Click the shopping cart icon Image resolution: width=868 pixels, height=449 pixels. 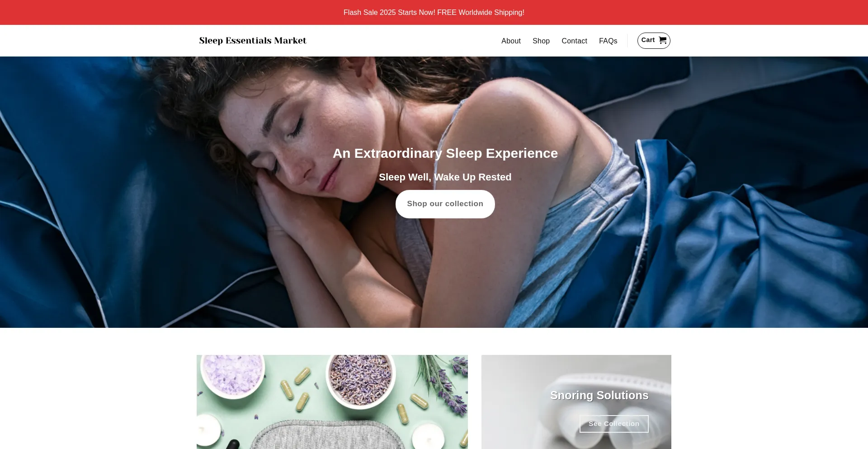[x=662, y=40]
